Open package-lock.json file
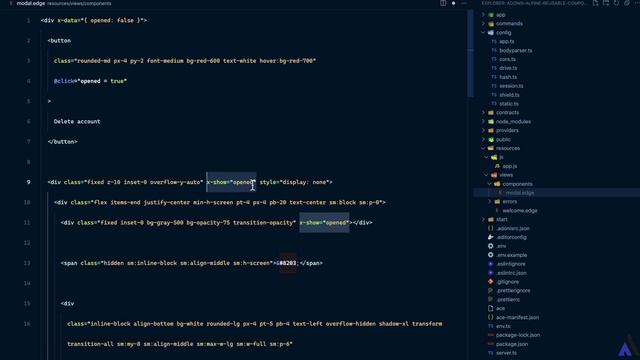 point(518,335)
